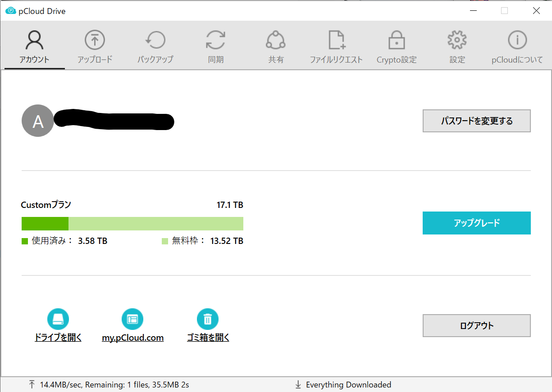
Task: Click the dark green 使用済み legend swatch
Action: tap(25, 241)
